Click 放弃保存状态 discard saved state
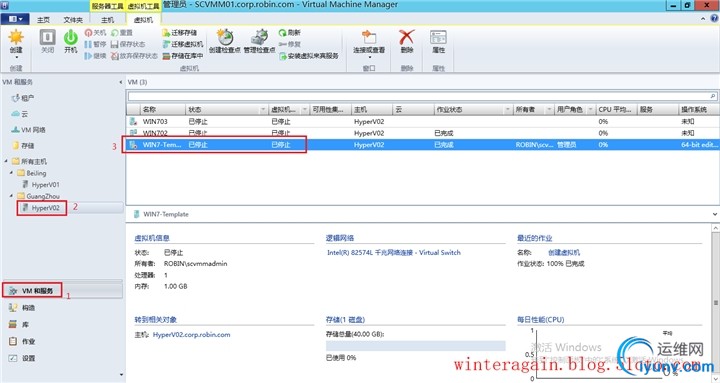The image size is (720, 383). pyautogui.click(x=134, y=56)
